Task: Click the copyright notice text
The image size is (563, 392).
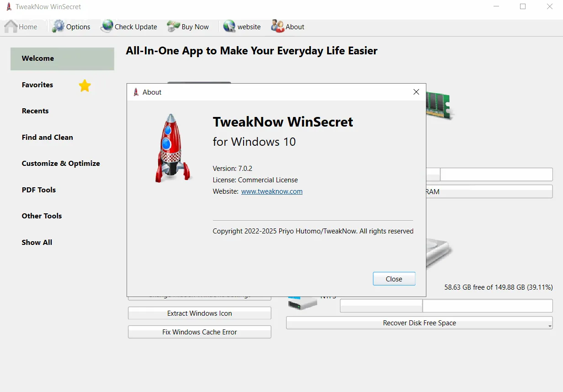Action: (x=313, y=231)
